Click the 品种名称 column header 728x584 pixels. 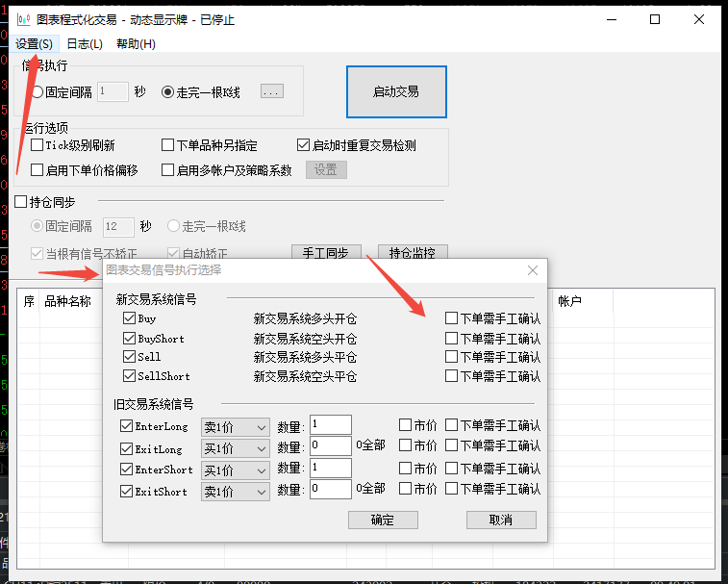(67, 301)
